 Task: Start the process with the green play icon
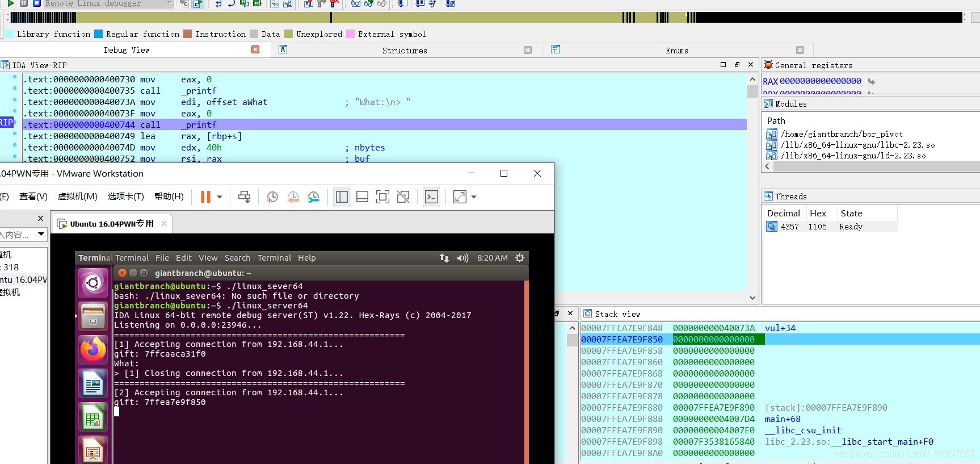[11, 3]
